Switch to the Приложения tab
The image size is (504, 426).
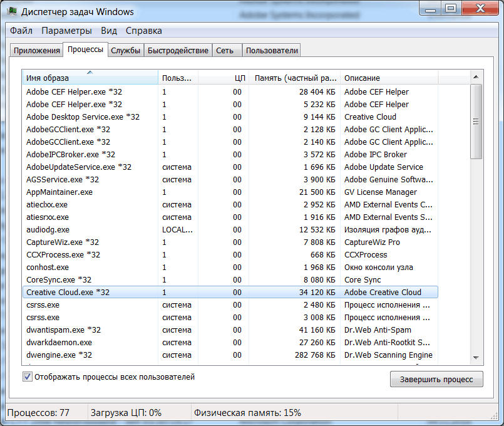tap(37, 51)
